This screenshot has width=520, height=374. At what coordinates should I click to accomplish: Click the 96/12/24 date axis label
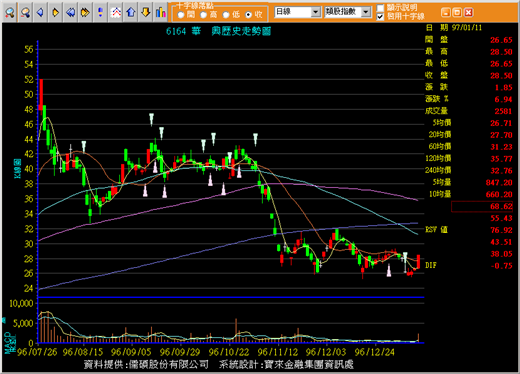click(x=375, y=352)
